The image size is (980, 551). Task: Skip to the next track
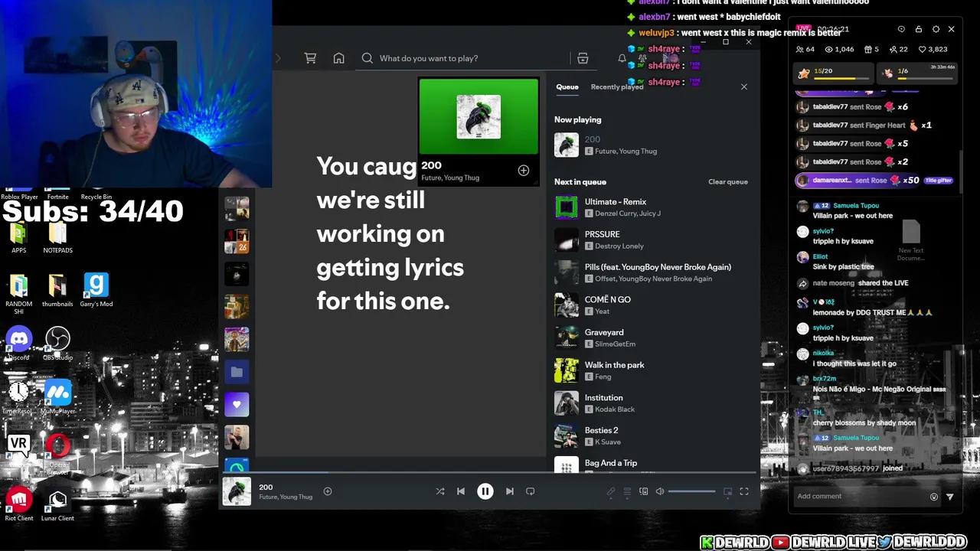click(x=510, y=491)
